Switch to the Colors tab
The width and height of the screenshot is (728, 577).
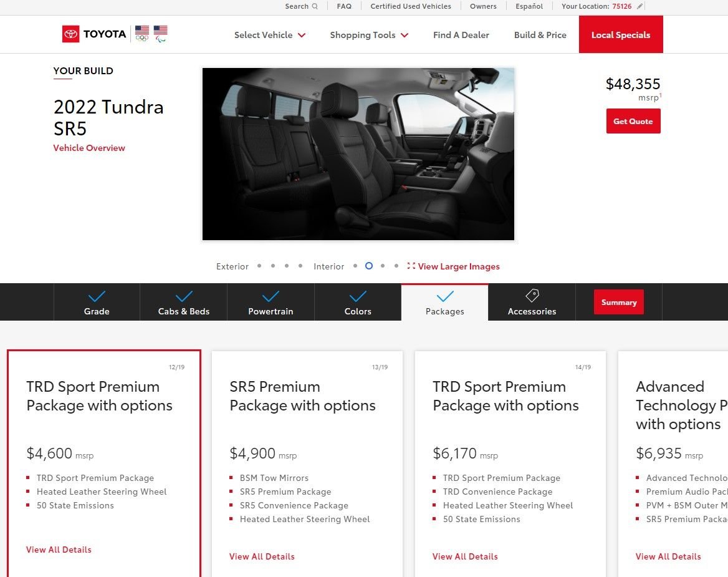(x=358, y=302)
